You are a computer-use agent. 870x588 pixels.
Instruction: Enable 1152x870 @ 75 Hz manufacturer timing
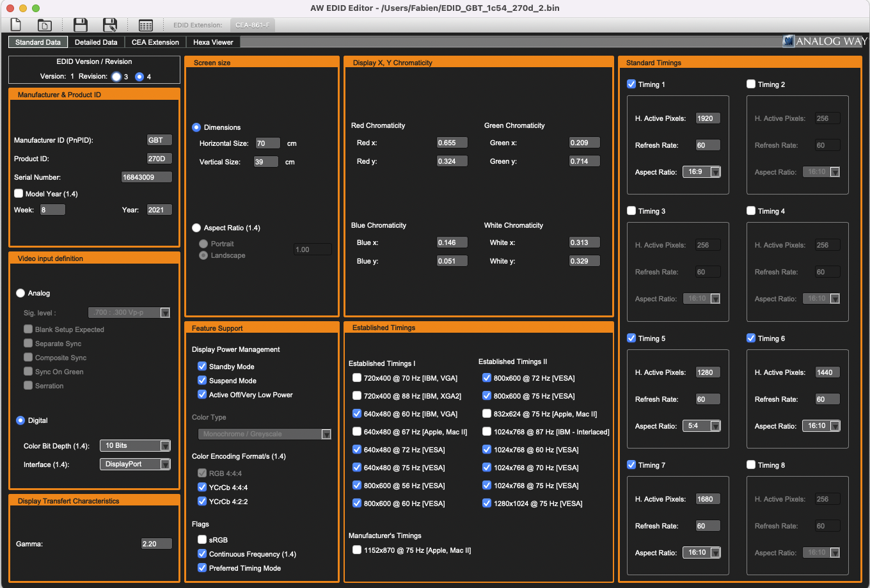click(x=357, y=550)
